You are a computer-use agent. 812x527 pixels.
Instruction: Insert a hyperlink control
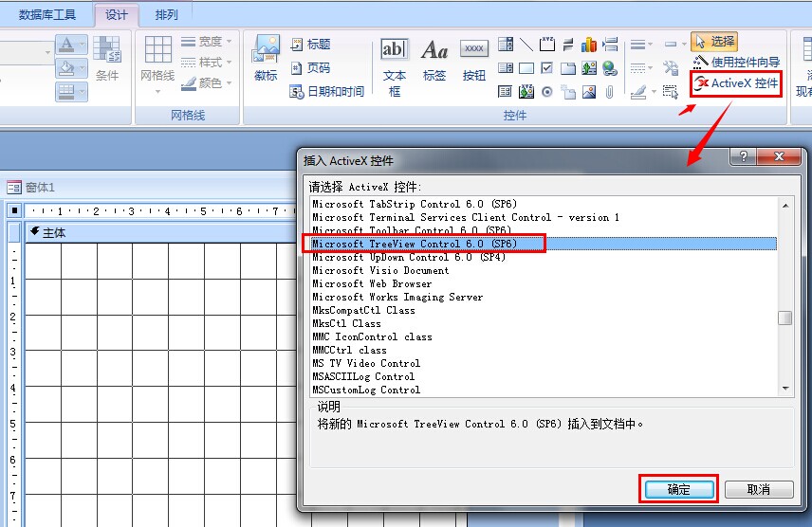pyautogui.click(x=610, y=68)
